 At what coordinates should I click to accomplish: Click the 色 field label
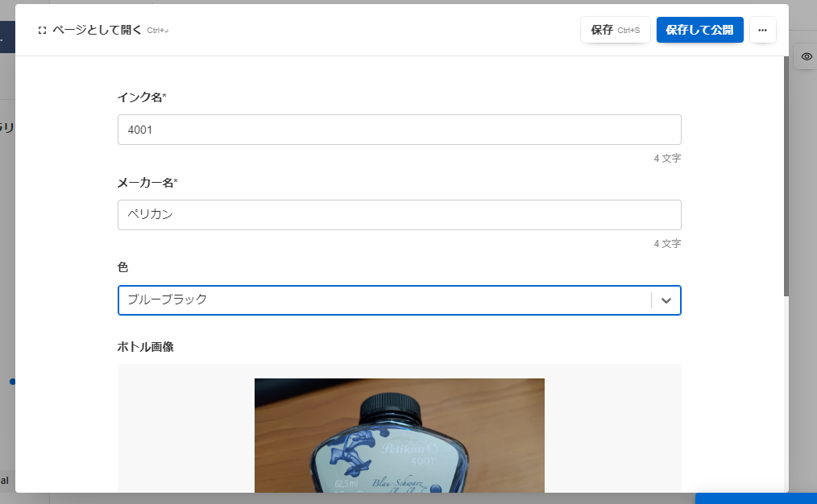pos(123,267)
